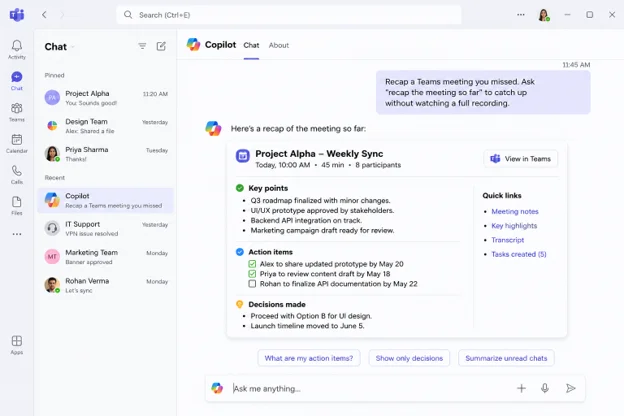Open the Key highlights link
624x416 pixels.
click(514, 226)
